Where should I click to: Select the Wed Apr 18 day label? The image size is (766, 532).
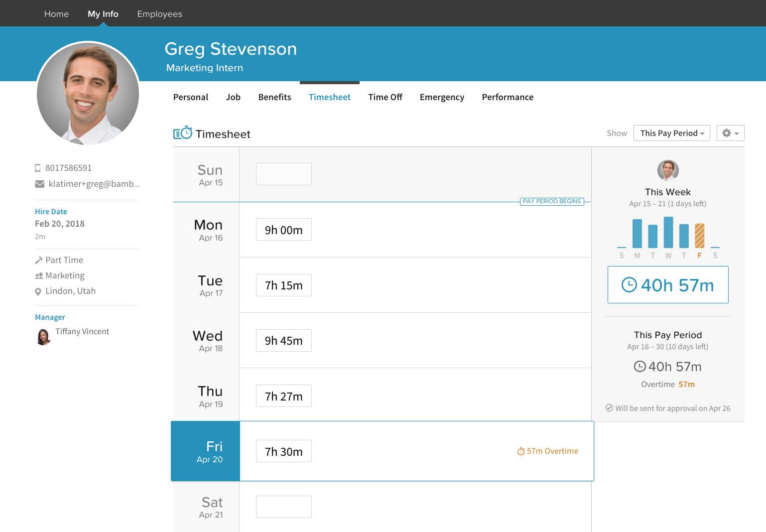click(208, 341)
